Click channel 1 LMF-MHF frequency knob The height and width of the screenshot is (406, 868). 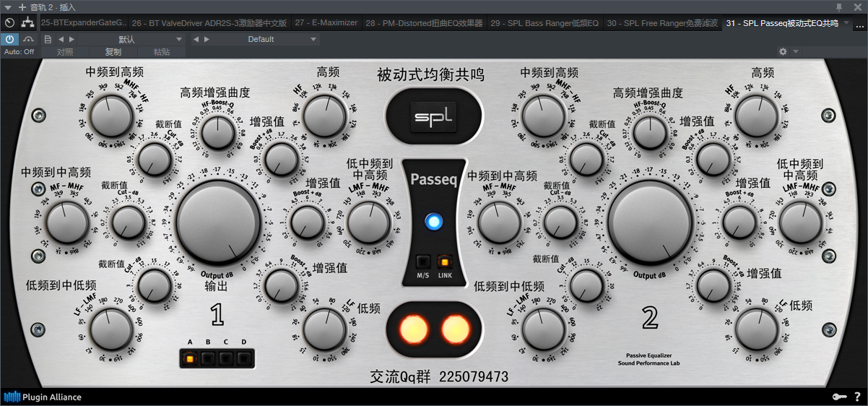(368, 222)
